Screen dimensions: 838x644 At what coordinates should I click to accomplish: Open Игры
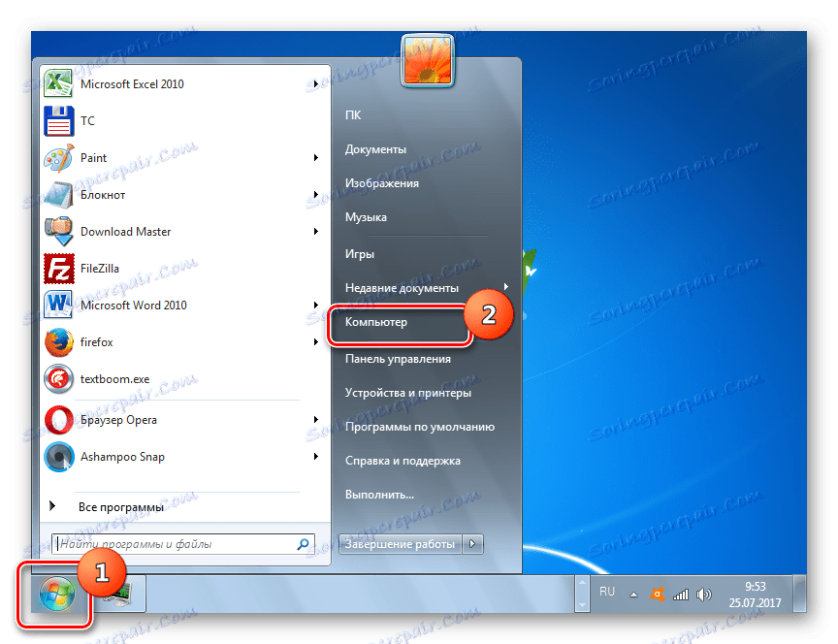pyautogui.click(x=360, y=254)
